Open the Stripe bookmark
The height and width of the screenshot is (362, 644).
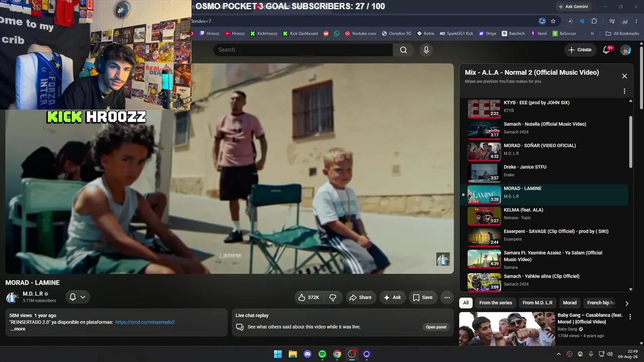pos(488,34)
